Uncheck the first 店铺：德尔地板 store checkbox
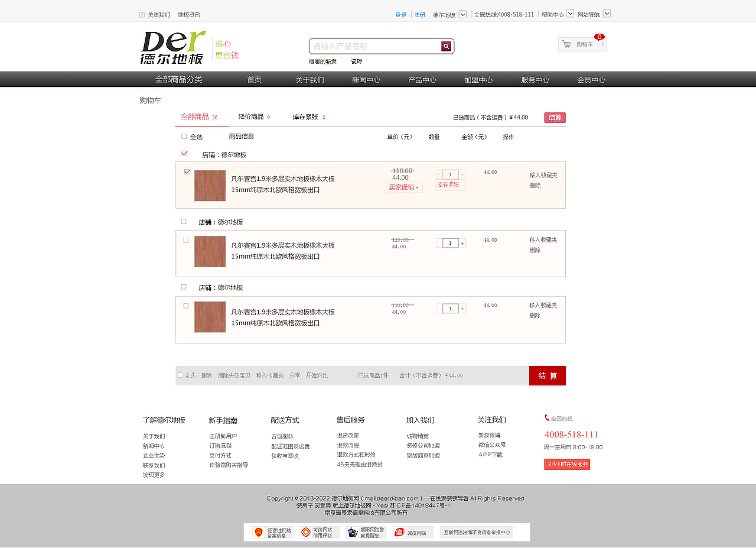The width and height of the screenshot is (756, 548). (x=184, y=153)
